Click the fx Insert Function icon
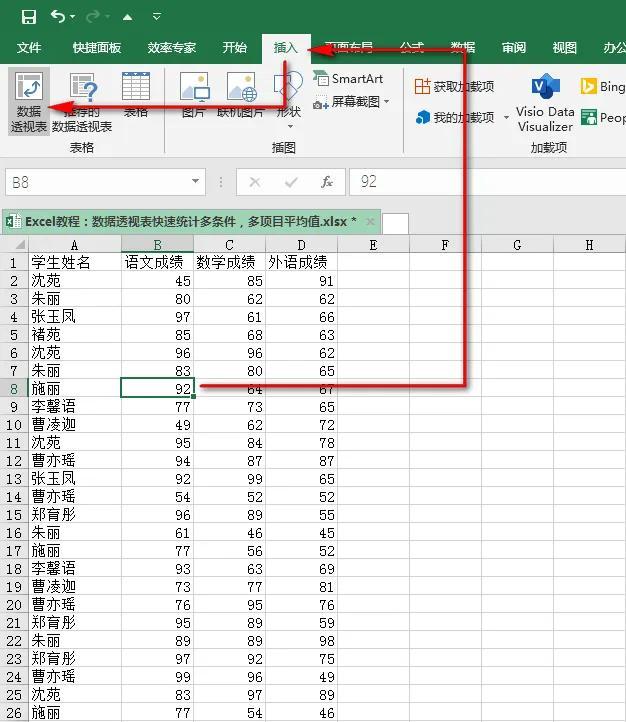 [326, 182]
